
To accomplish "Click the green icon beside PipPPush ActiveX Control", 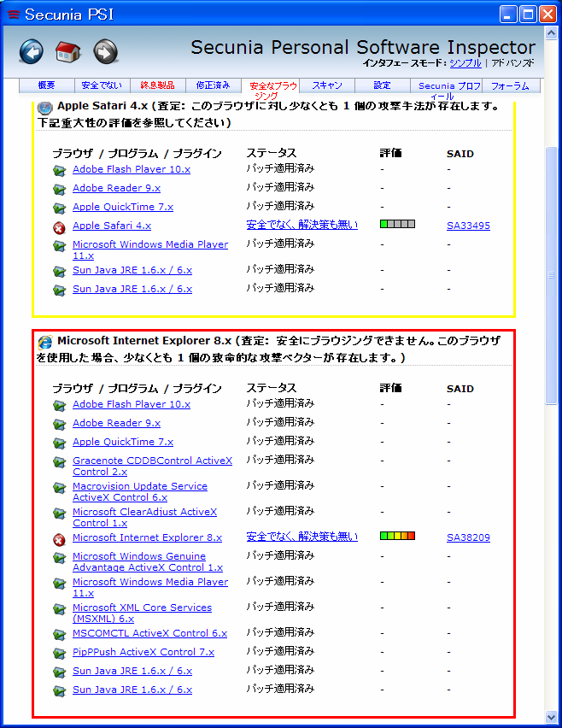I will [x=59, y=654].
